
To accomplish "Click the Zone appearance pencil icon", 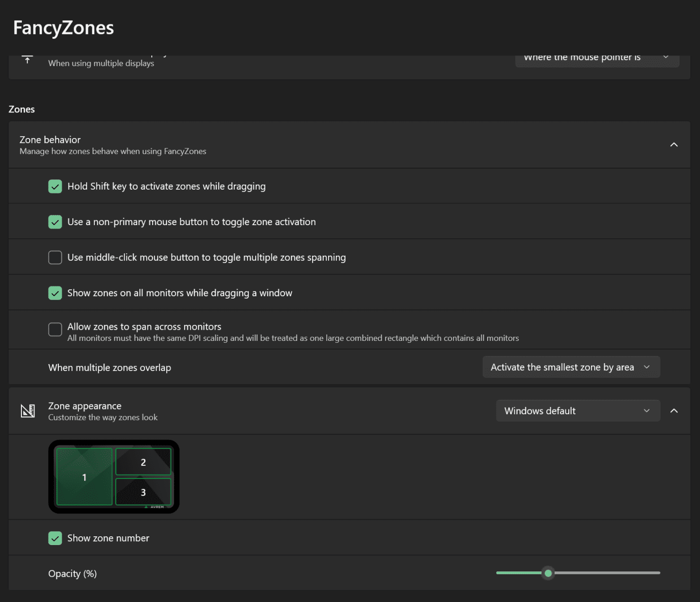I will (x=28, y=410).
